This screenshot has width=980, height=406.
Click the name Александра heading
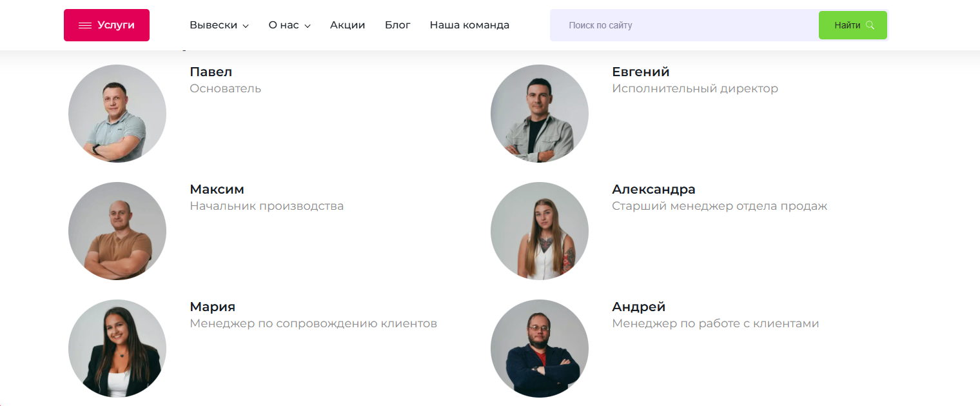tap(654, 189)
